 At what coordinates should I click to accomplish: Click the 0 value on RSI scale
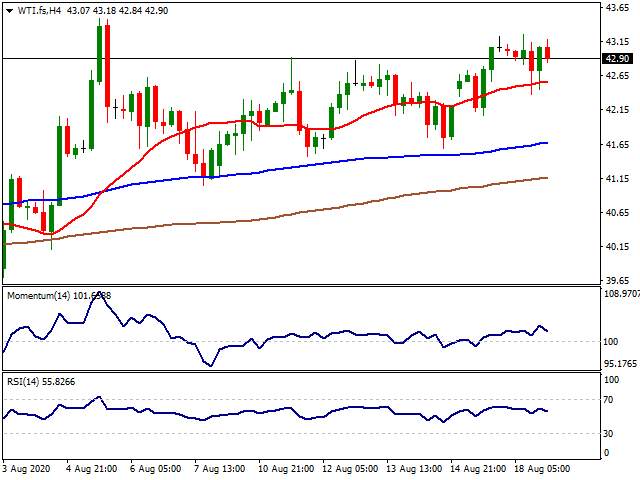coord(606,453)
